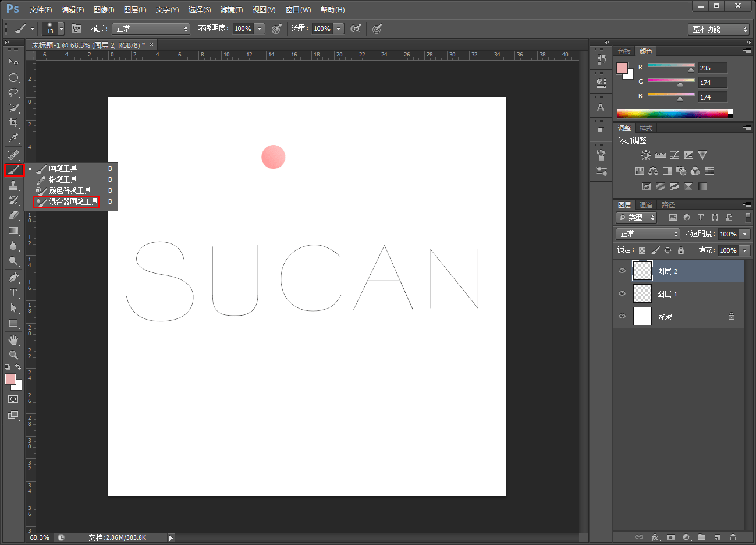Add a Brightness/Contrast adjustment
756x545 pixels.
click(x=646, y=155)
